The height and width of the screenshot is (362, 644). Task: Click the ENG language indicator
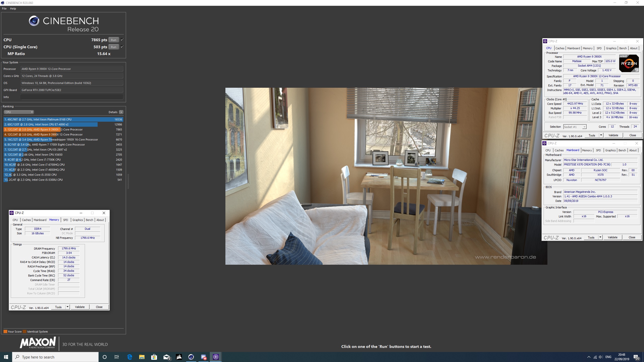tap(608, 357)
